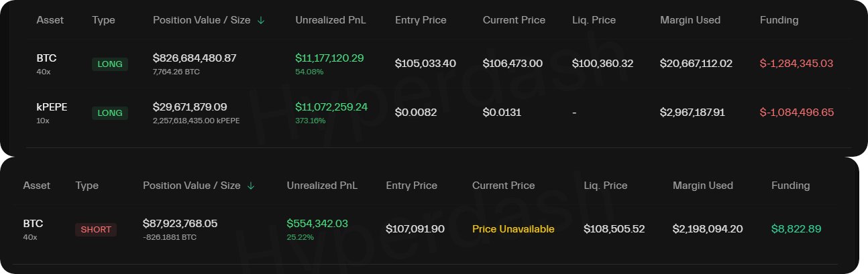
Task: Select the LONG badge on the BTC row
Action: [110, 64]
